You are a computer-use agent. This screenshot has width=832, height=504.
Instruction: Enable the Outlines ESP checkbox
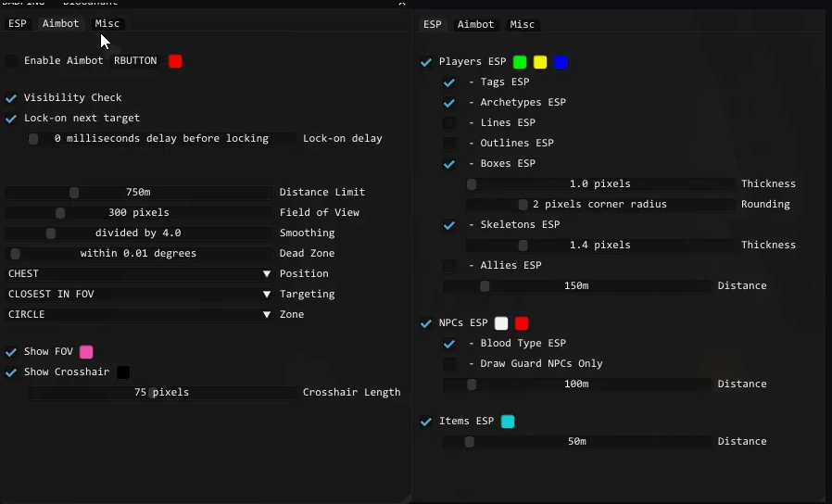coord(449,144)
